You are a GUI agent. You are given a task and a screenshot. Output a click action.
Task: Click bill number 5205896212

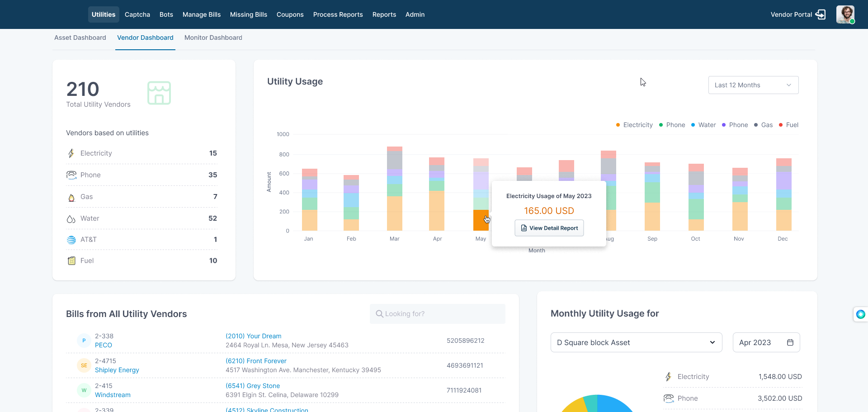click(466, 341)
